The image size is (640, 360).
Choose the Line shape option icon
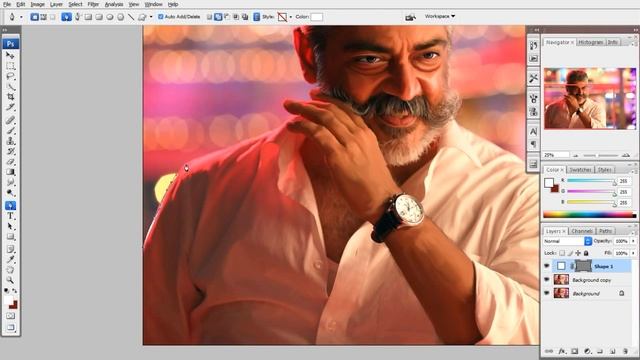(x=131, y=17)
